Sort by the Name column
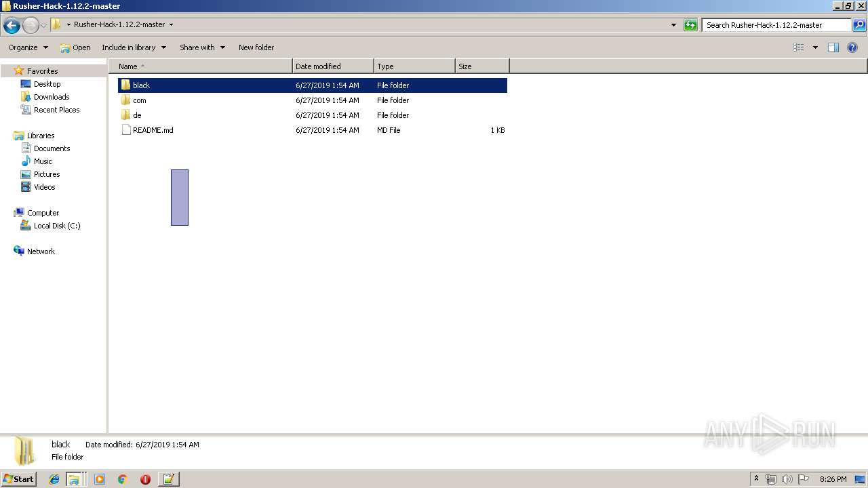This screenshot has height=488, width=868. (201, 66)
